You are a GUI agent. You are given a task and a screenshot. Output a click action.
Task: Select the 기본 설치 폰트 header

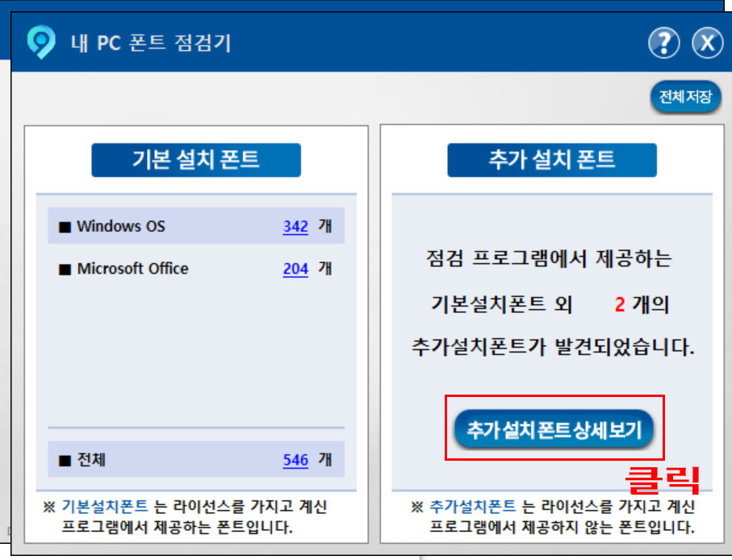(x=196, y=160)
